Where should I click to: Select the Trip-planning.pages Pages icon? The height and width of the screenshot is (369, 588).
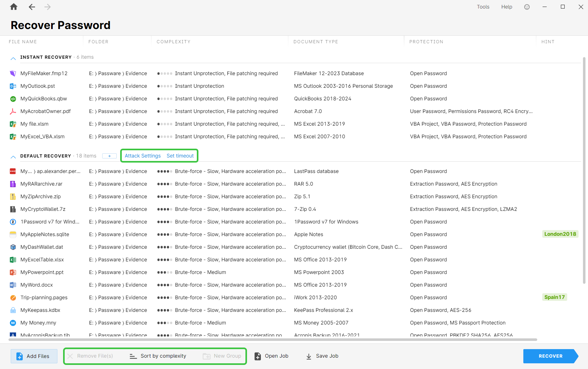coord(13,297)
